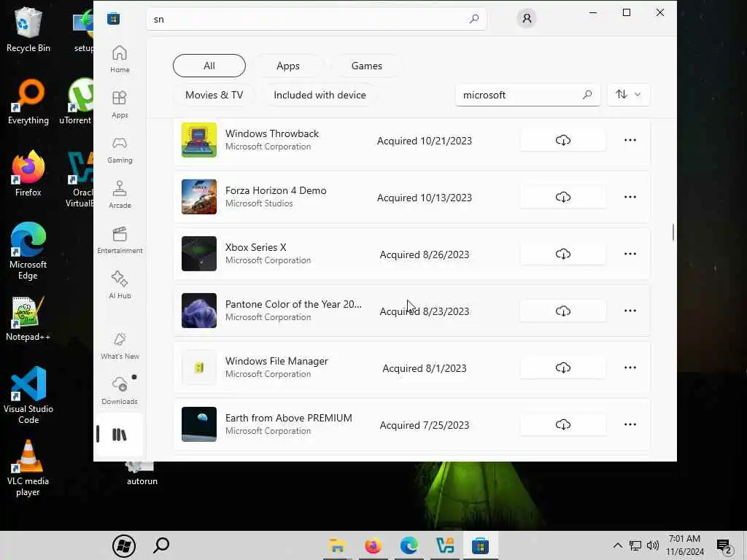The image size is (747, 560).
Task: Download Pantone Color of the Year via cloud icon
Action: coord(562,311)
